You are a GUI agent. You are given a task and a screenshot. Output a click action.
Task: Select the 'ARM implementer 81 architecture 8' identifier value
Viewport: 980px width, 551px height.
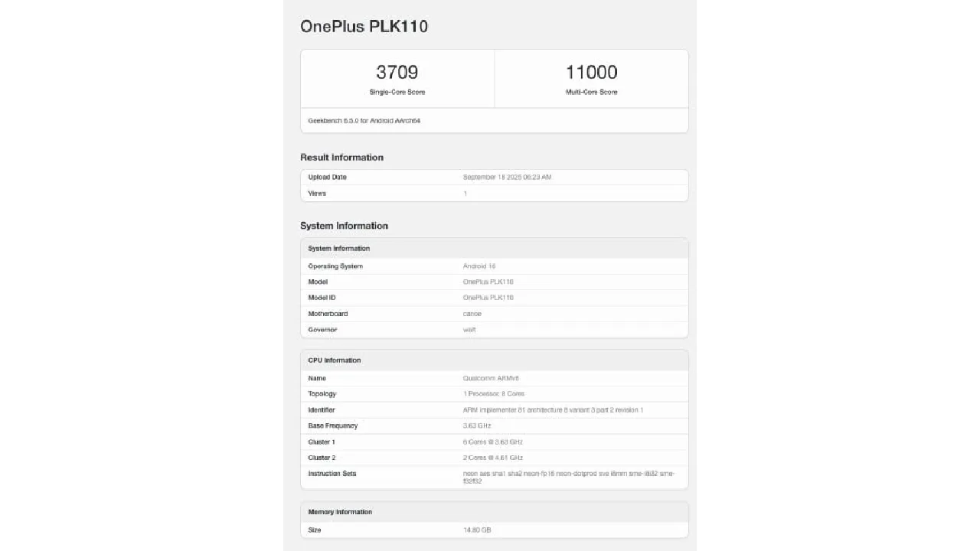tap(553, 410)
